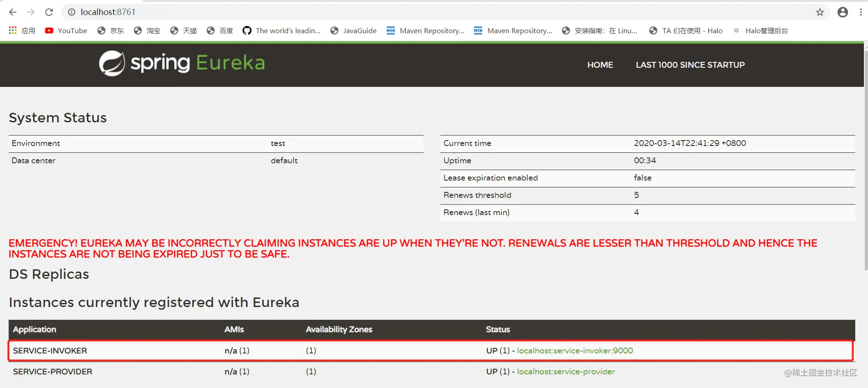Follow the localhost:service-provider link
868x388 pixels.
coord(566,372)
